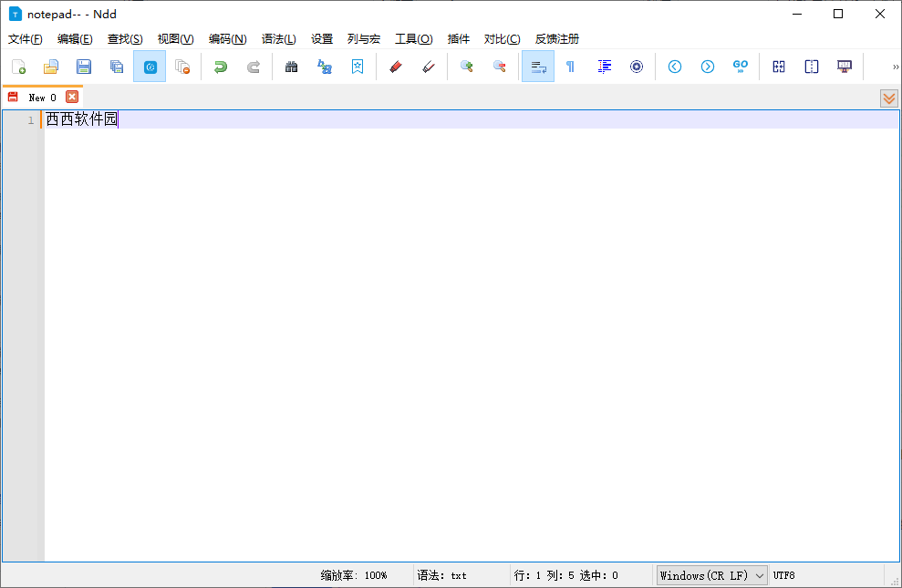Go to previous position arrow
This screenshot has width=902, height=588.
(x=675, y=67)
